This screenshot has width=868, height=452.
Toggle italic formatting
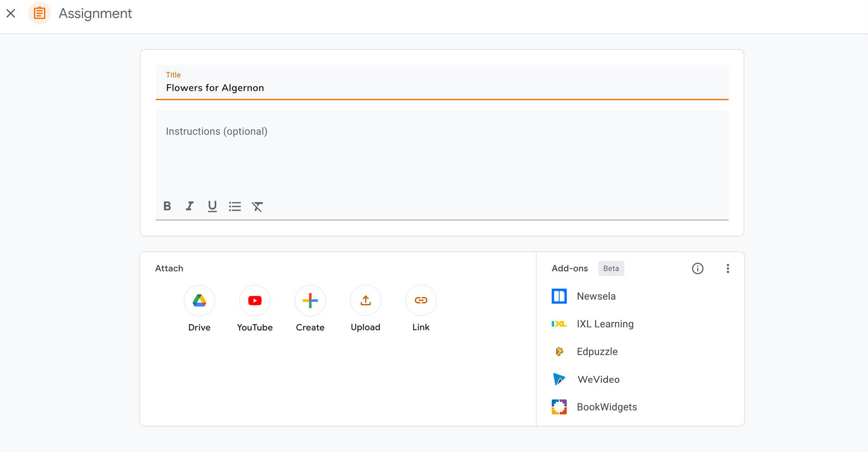pos(189,206)
